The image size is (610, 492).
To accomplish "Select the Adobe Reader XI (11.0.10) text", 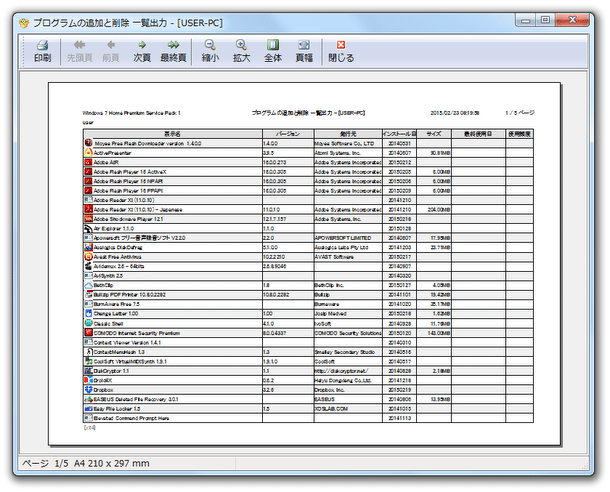I will 124,200.
